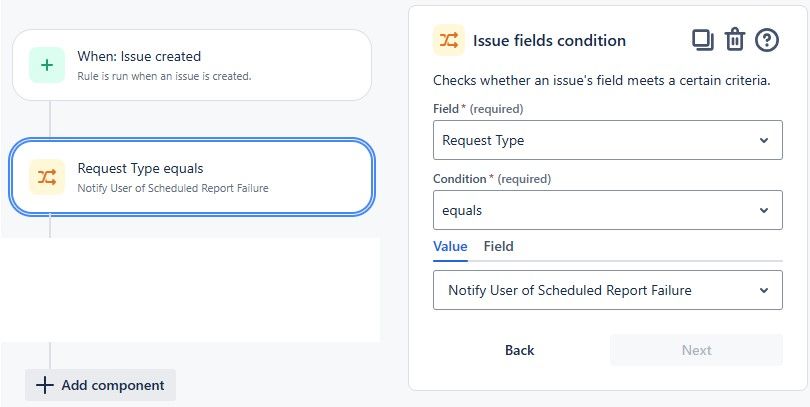
Task: Click the Issue fields condition header icon
Action: coord(449,40)
